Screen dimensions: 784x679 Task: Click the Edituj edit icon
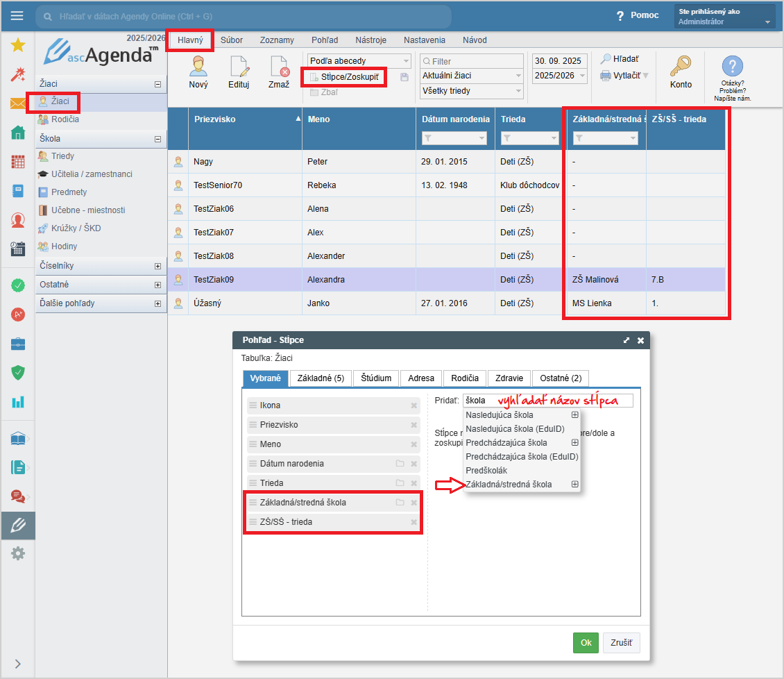click(239, 67)
